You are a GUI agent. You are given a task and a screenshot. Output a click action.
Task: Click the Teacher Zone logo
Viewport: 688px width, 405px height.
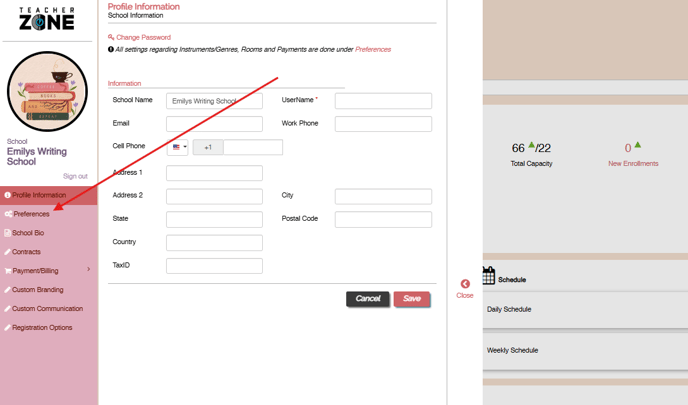(x=47, y=18)
